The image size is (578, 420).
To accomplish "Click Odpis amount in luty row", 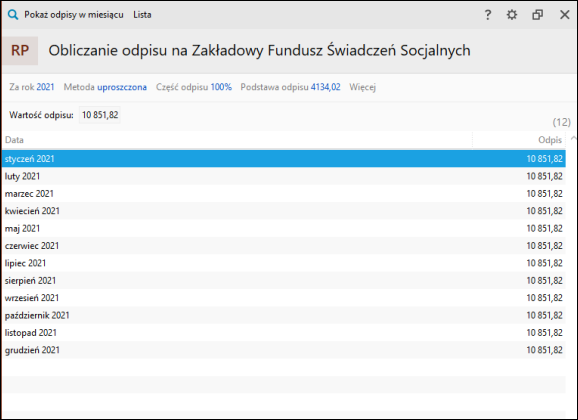I will [x=544, y=176].
